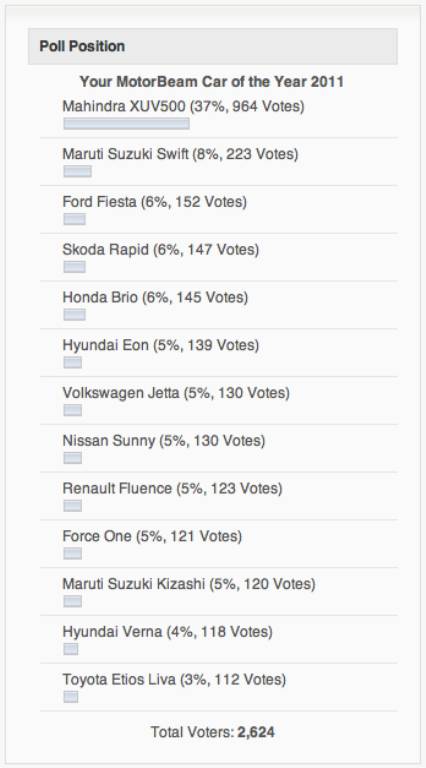Select the Hyundai Verna result label
Image resolution: width=426 pixels, height=768 pixels.
click(x=167, y=632)
